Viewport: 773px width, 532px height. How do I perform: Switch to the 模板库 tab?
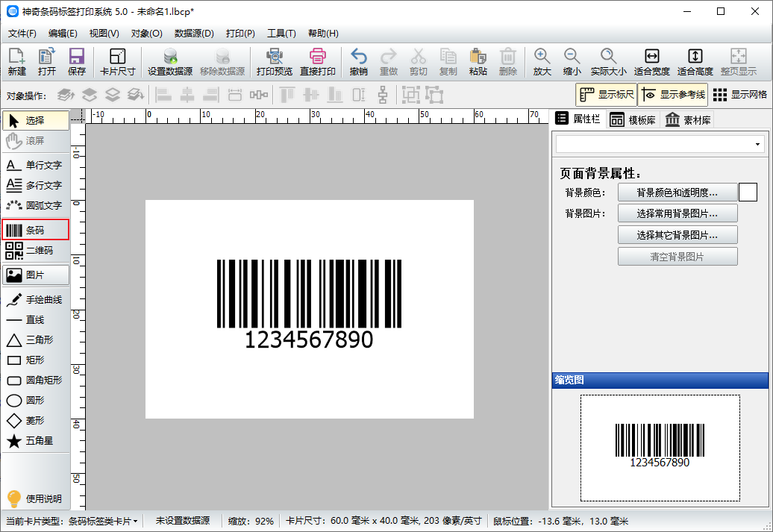tap(632, 120)
